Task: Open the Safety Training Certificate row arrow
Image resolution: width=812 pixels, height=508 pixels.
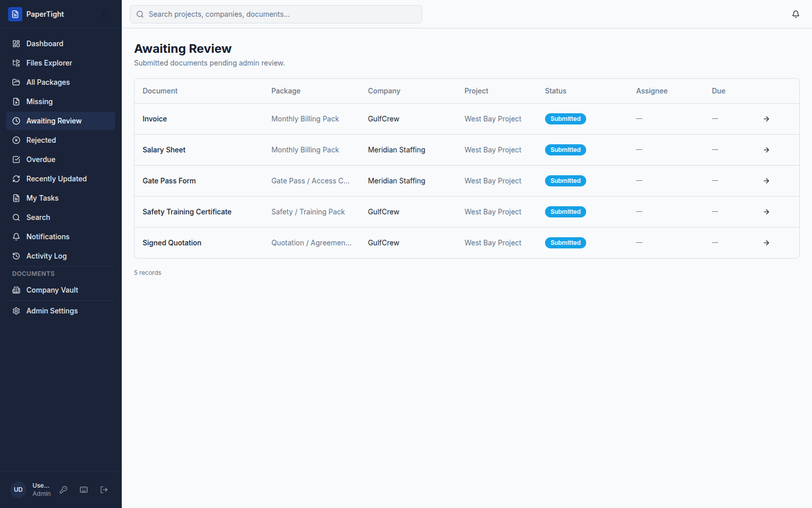Action: [x=766, y=212]
